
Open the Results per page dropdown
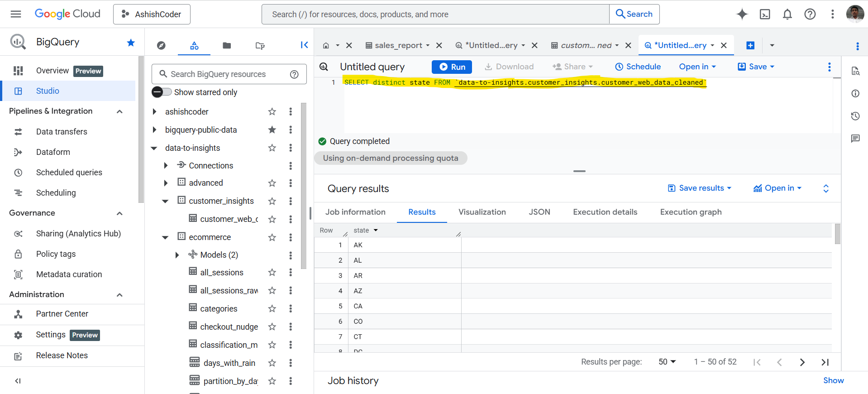(x=667, y=362)
